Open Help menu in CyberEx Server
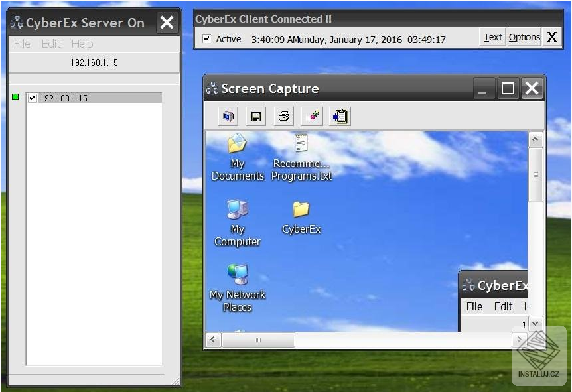 click(82, 44)
